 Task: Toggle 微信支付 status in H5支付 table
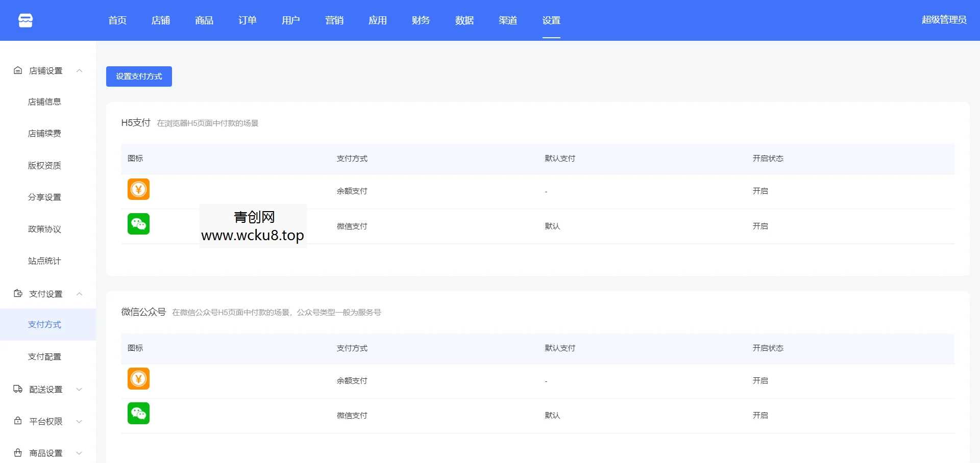click(x=760, y=226)
